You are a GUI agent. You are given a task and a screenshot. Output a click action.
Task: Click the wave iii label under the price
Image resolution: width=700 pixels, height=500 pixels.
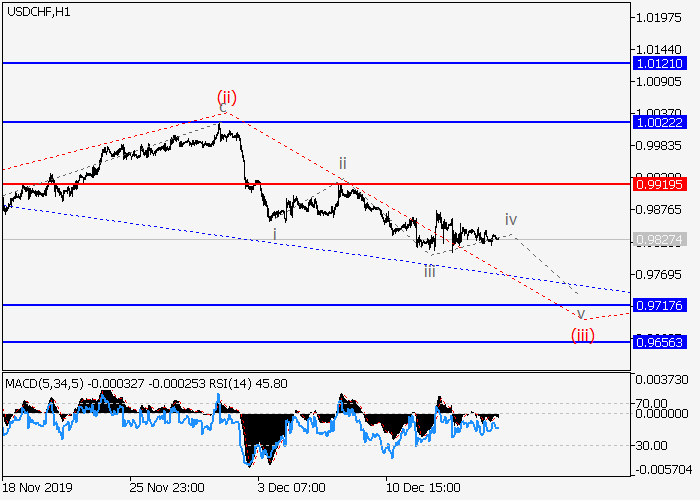[x=429, y=271]
